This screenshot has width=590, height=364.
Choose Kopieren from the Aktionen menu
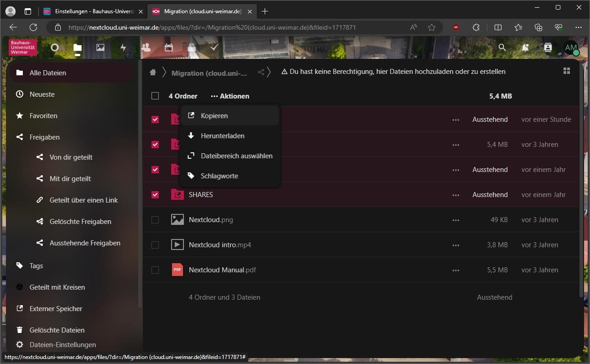(214, 116)
